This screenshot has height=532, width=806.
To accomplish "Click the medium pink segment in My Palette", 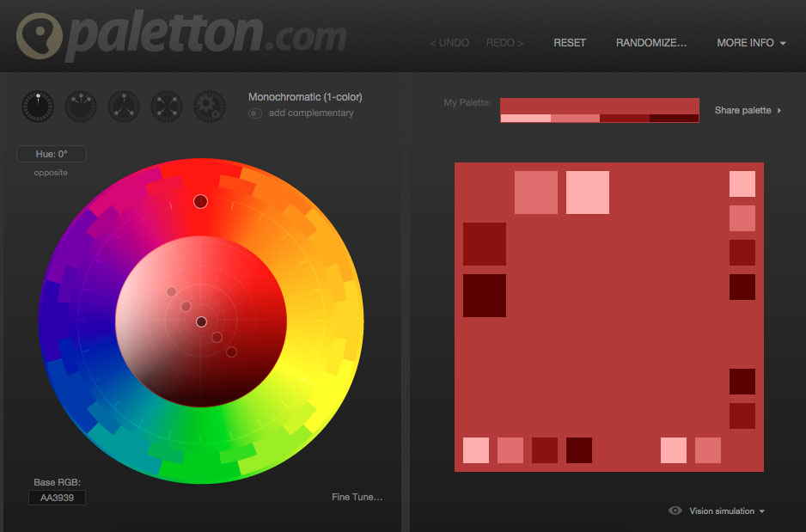I will (x=575, y=119).
